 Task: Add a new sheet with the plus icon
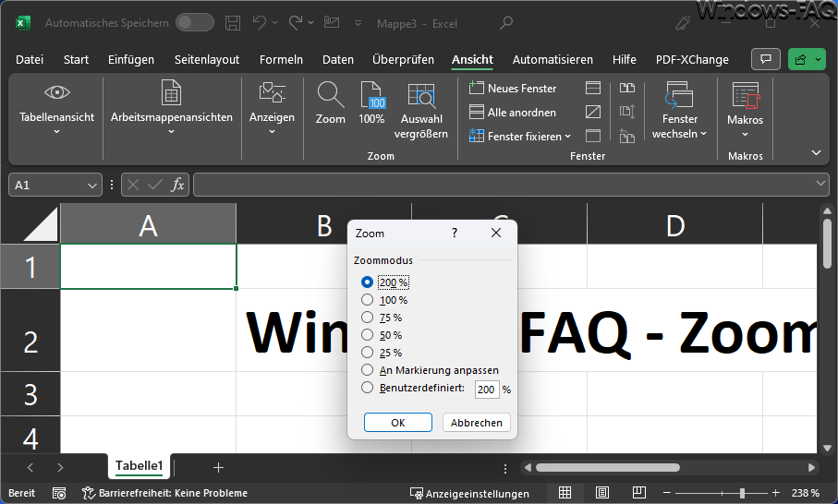pyautogui.click(x=218, y=468)
